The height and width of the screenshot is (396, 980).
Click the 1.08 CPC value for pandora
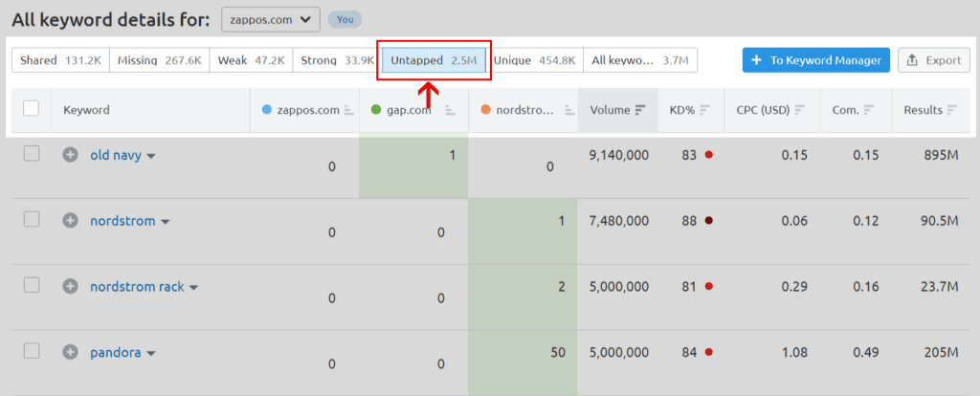794,352
